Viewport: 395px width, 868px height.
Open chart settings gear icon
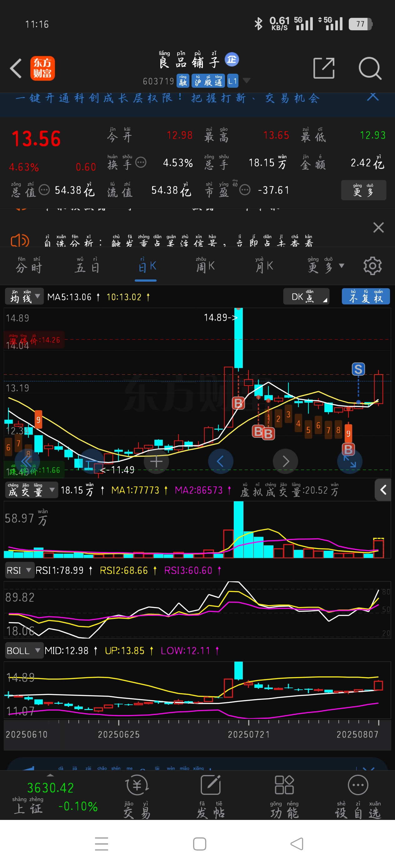pos(372,266)
